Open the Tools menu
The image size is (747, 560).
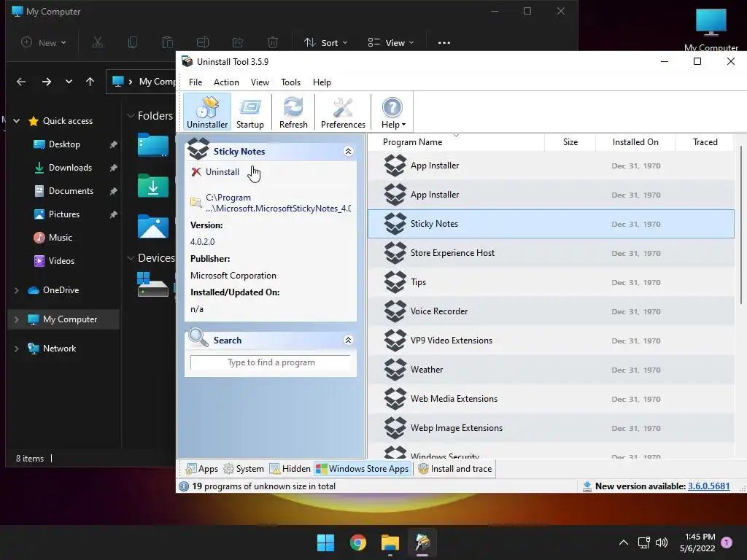pyautogui.click(x=290, y=82)
